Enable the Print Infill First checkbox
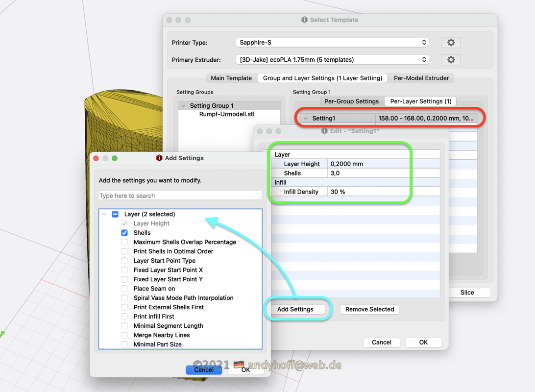Screen dimensions: 535x392 (x=124, y=317)
